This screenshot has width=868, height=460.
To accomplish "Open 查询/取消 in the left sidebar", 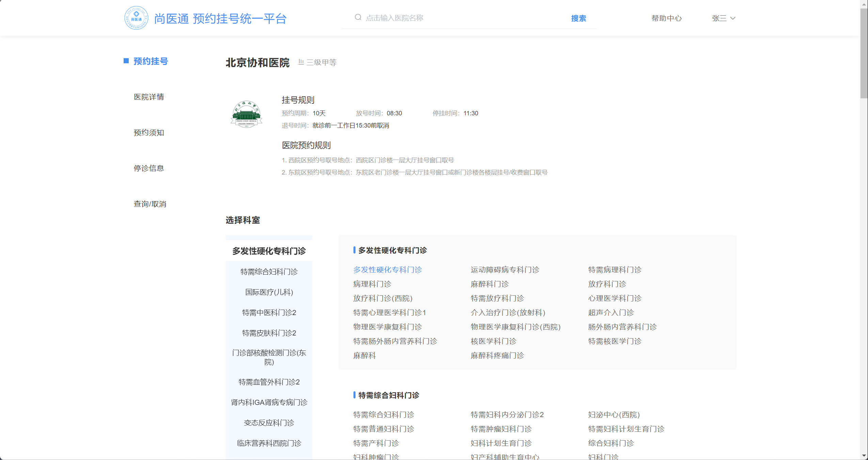I will pos(150,204).
